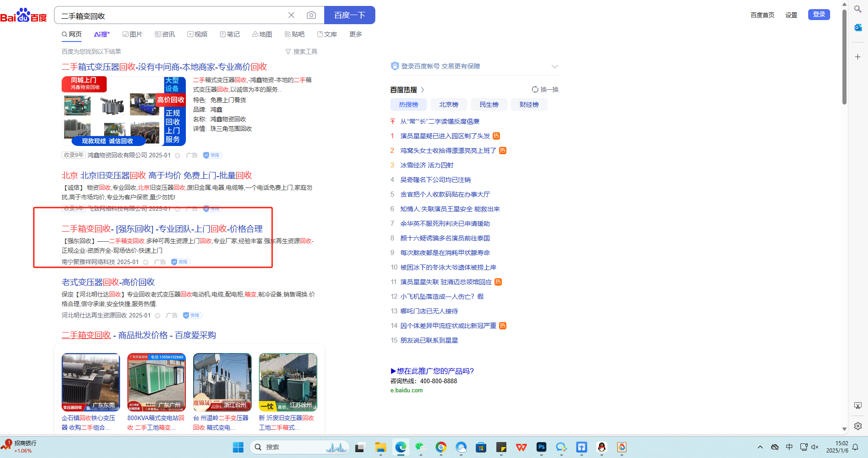Screen dimensions: 868x458
Task: Click the camera image search icon
Action: pos(311,15)
